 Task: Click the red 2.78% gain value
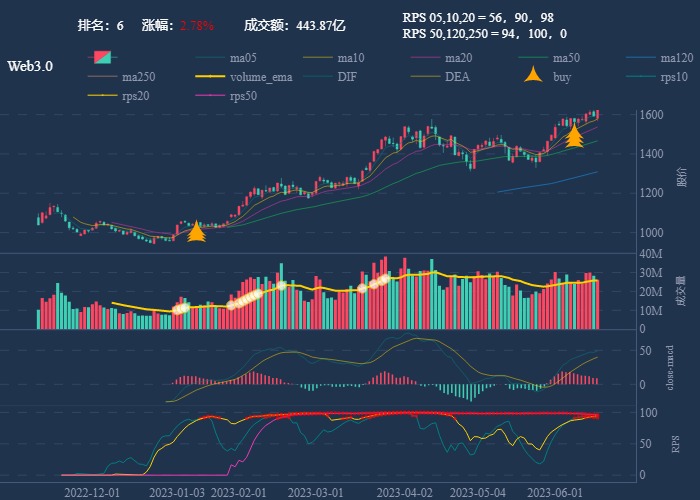197,25
